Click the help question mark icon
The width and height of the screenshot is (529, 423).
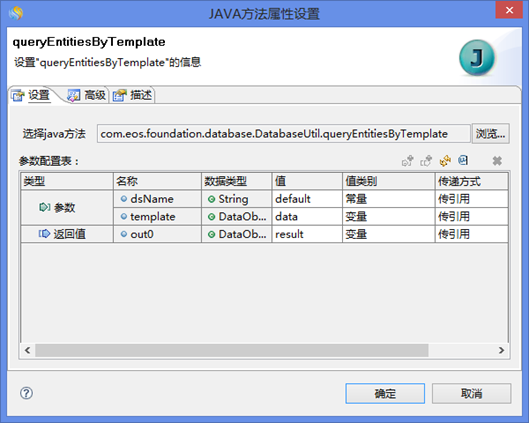point(26,393)
